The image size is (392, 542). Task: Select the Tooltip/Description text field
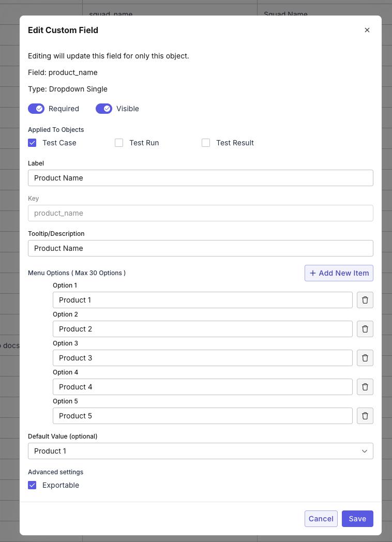[201, 248]
